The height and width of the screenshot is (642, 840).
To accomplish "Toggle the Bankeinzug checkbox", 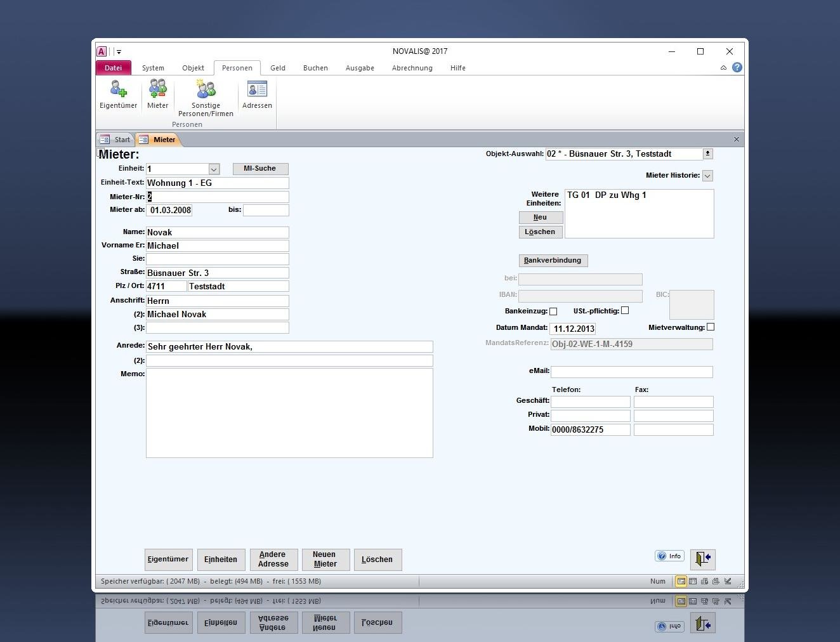I will tap(553, 311).
